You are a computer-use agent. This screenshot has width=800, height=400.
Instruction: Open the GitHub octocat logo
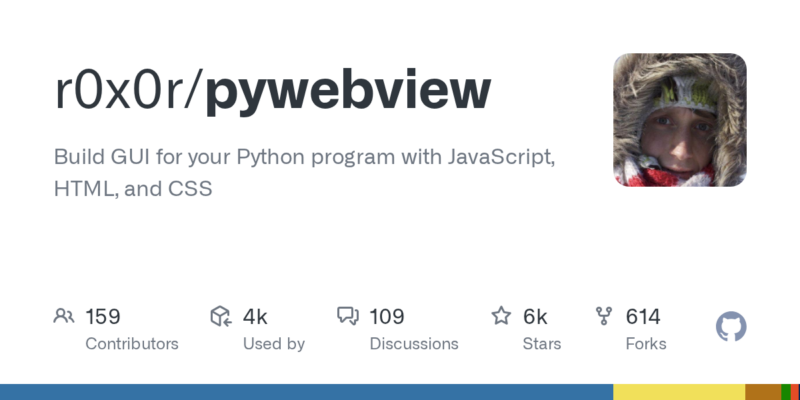pyautogui.click(x=731, y=327)
